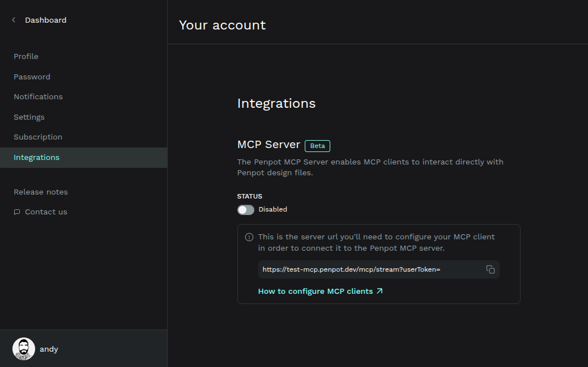Click the external link arrow after MCP clients text

coord(381,290)
